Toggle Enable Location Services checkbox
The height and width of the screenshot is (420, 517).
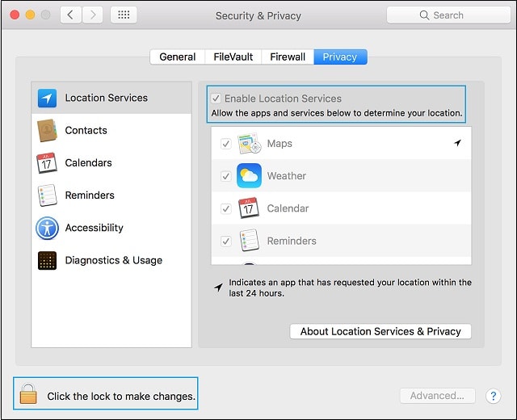tap(216, 99)
